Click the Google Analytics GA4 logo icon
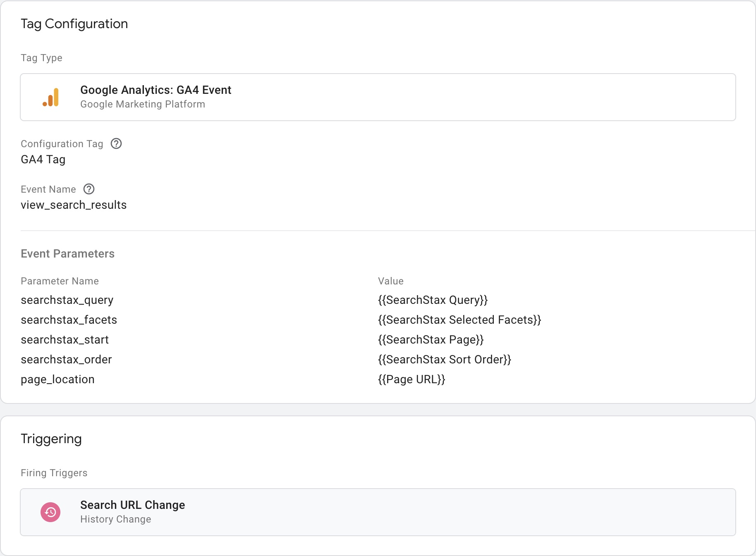756x556 pixels. [50, 97]
